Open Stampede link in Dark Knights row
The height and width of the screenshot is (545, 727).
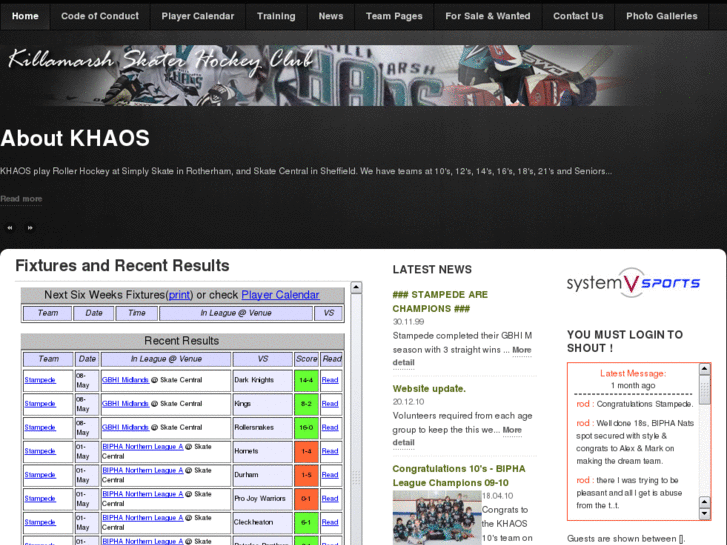coord(40,380)
